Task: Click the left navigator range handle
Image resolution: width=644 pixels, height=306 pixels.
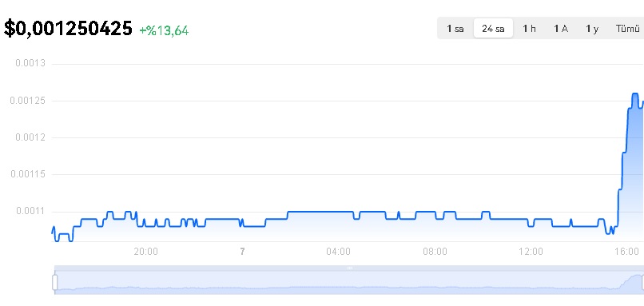Action: 54,283
